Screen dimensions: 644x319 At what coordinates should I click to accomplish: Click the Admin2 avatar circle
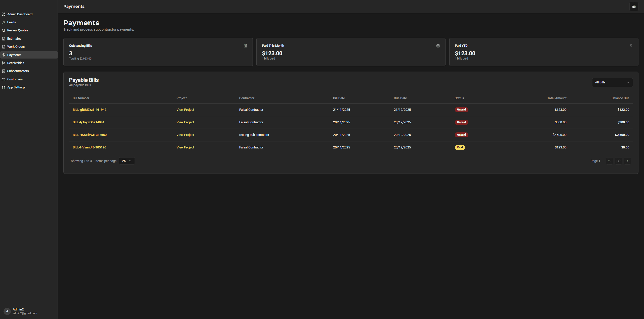[7, 311]
